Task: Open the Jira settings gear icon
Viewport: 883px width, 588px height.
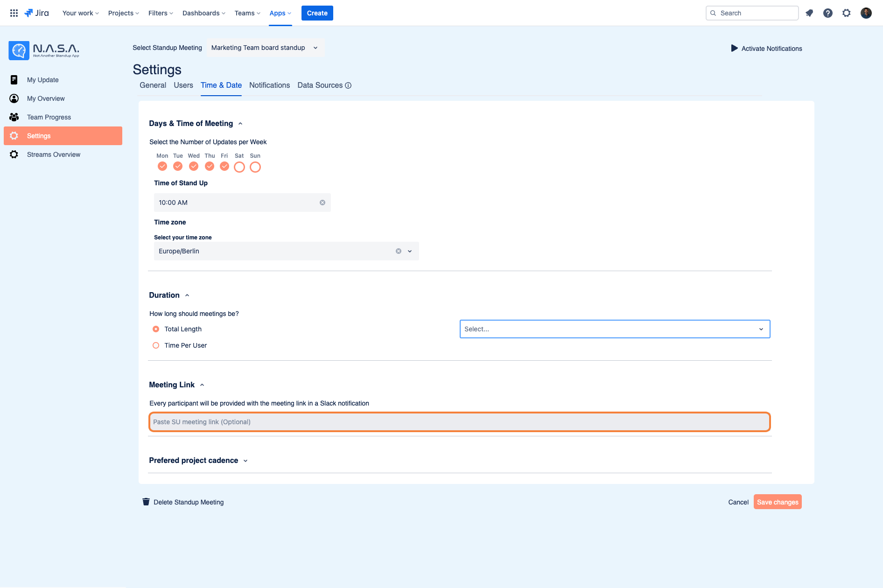Action: pos(847,13)
